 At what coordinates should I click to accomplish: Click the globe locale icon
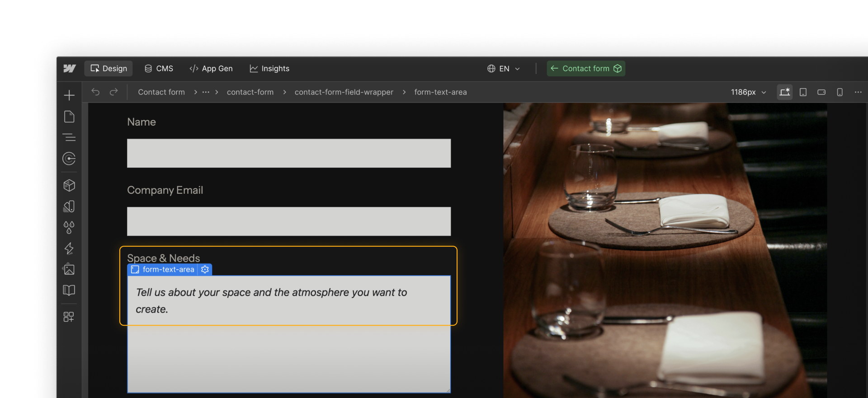coord(491,69)
